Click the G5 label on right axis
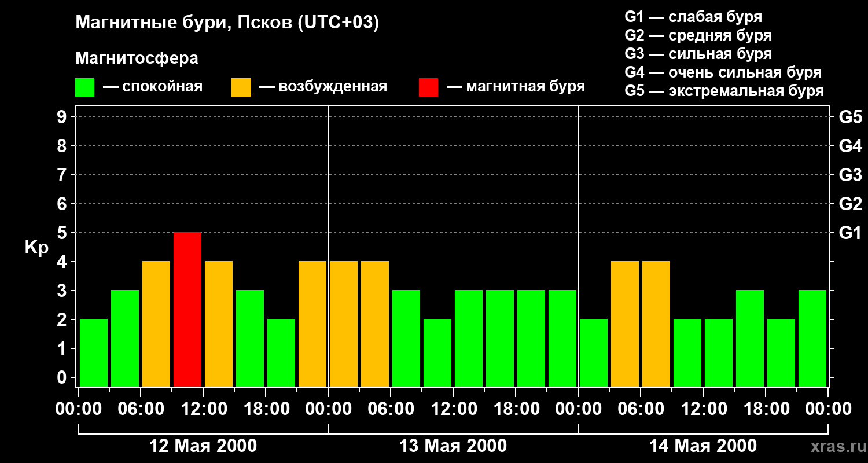 pos(850,117)
